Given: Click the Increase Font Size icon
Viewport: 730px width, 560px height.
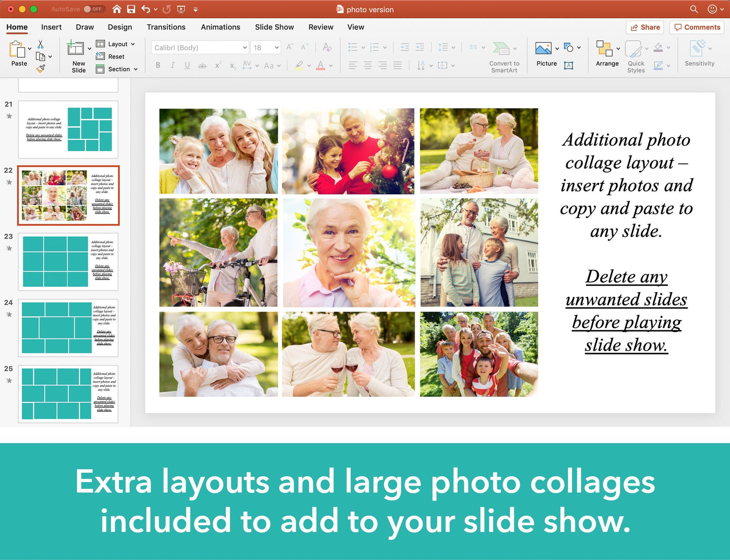Looking at the screenshot, I should coord(289,46).
